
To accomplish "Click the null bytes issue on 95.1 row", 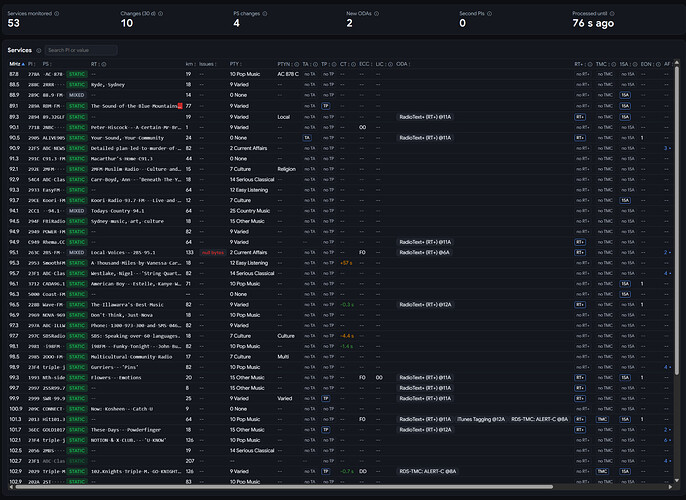I will [x=213, y=252].
